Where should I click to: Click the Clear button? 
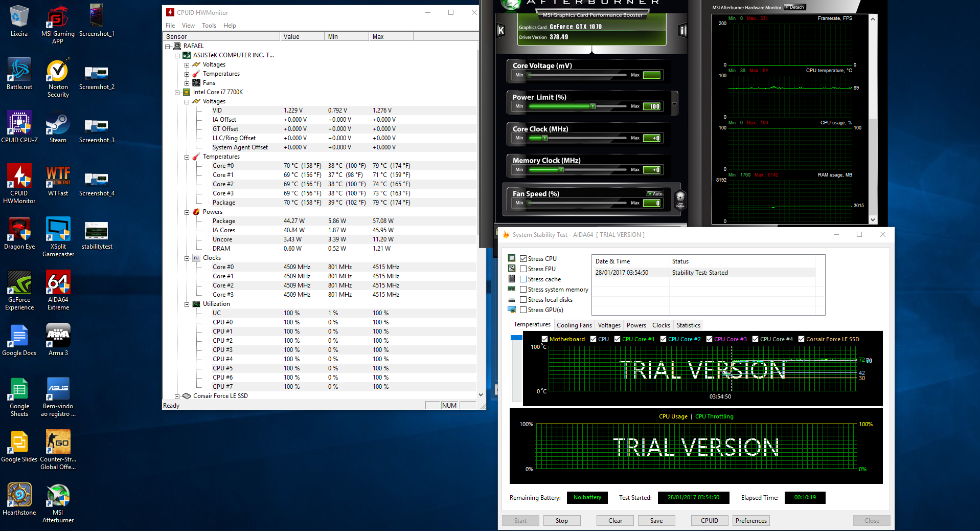tap(615, 521)
